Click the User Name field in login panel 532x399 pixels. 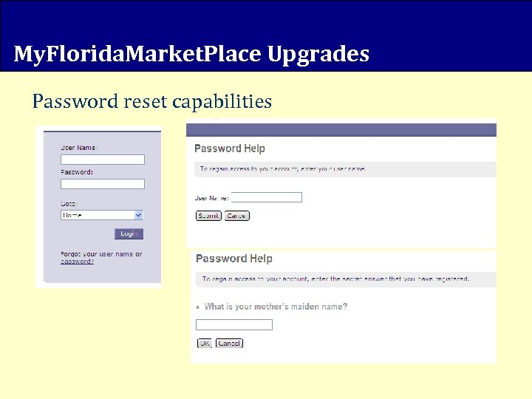103,160
